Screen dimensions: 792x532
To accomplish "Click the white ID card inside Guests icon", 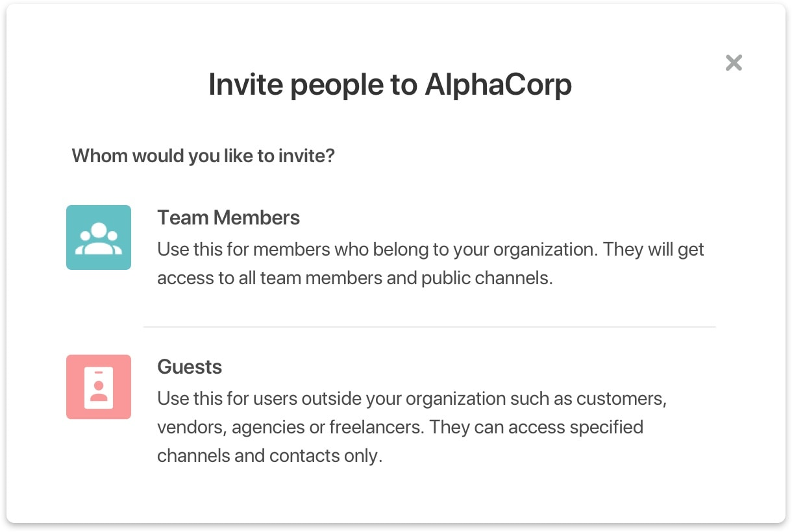I will point(99,387).
